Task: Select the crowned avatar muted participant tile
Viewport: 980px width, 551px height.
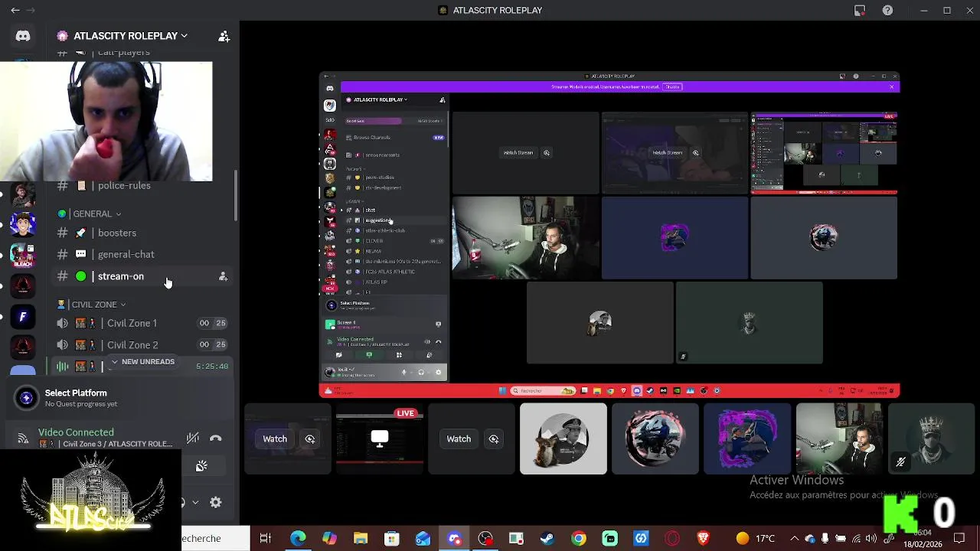Action: click(931, 439)
